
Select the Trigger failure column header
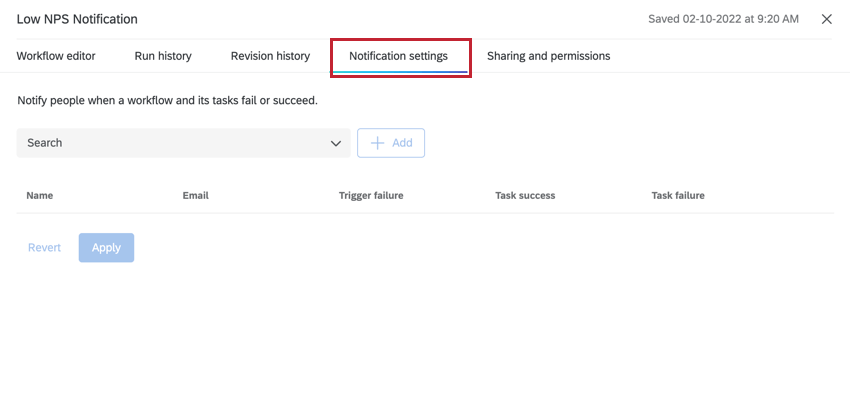(x=371, y=196)
